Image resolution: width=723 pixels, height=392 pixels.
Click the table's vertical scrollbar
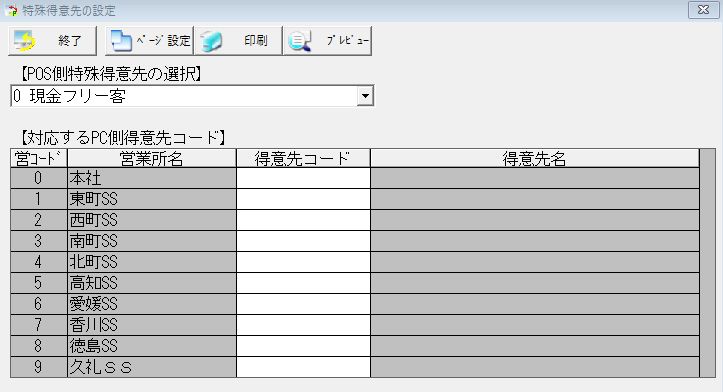coord(708,263)
